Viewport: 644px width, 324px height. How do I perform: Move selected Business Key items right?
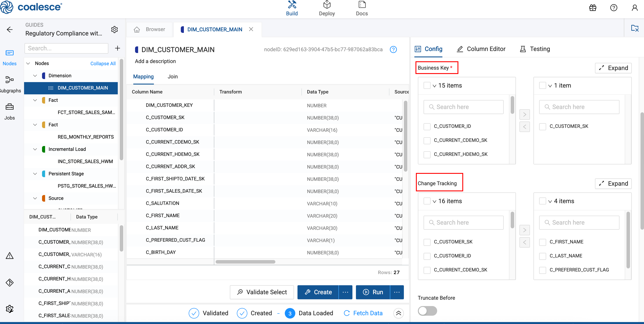point(524,114)
